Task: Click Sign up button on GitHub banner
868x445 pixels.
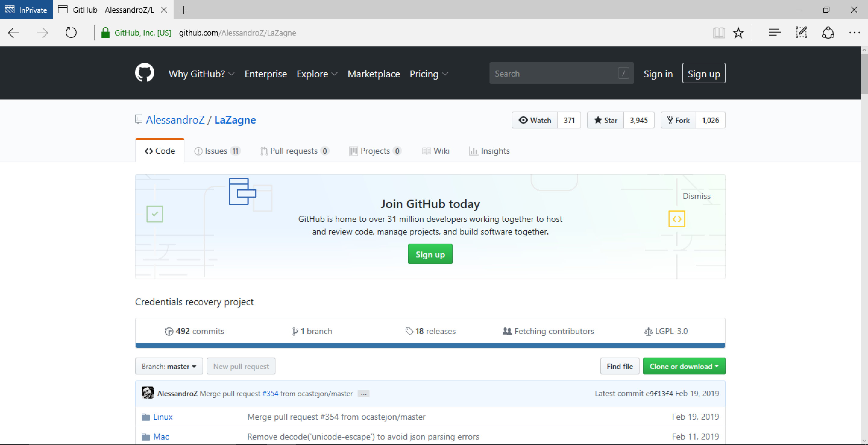Action: click(x=430, y=254)
